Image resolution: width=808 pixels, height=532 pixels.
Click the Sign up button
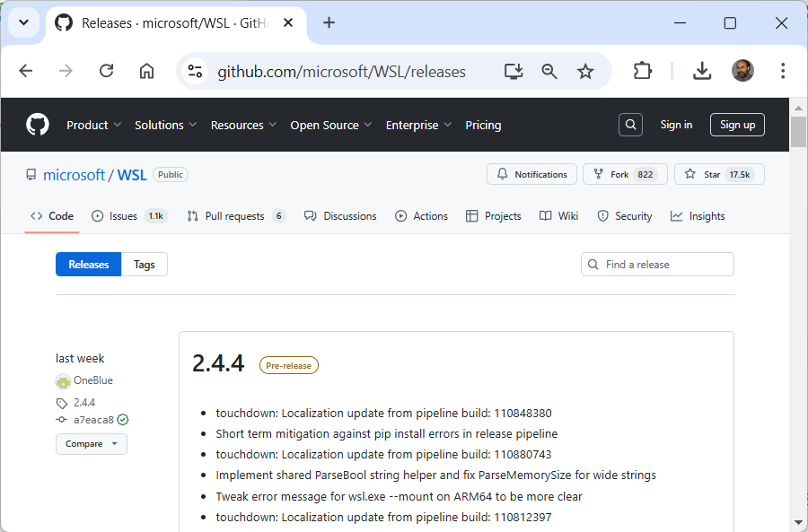pyautogui.click(x=737, y=125)
